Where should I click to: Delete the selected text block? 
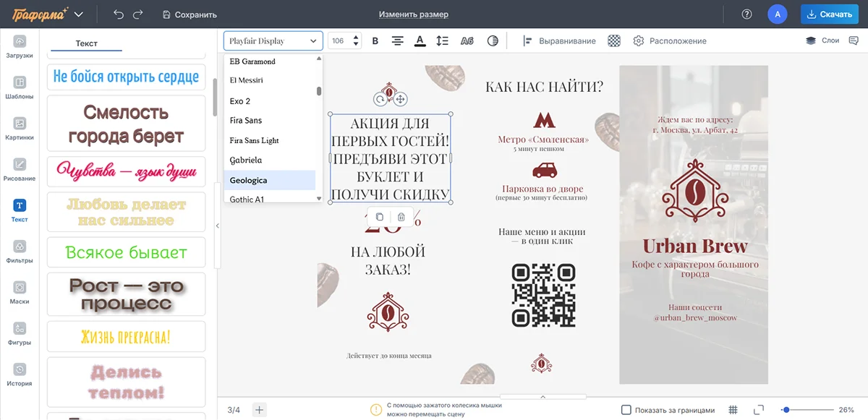[401, 217]
